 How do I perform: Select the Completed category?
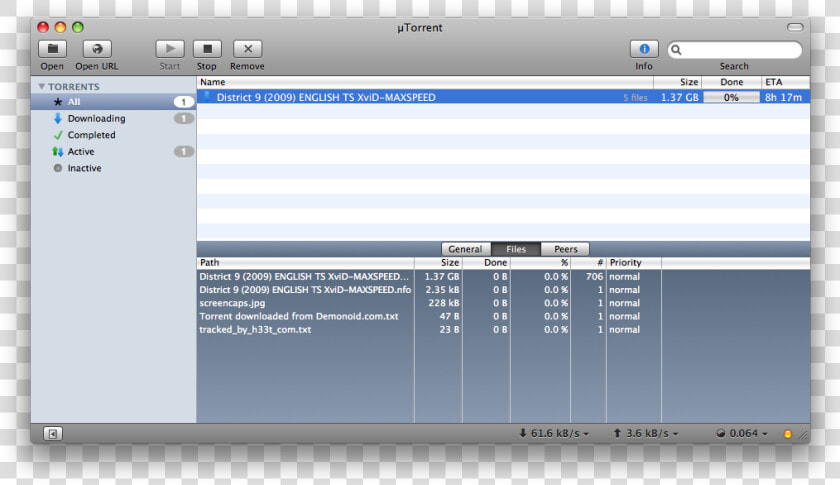click(114, 135)
